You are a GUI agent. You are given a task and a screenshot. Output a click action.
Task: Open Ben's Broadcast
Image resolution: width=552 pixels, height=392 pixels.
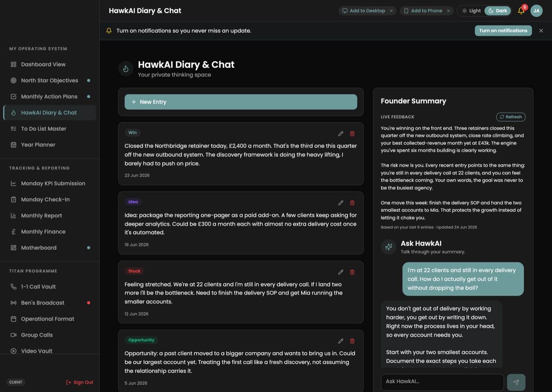(x=50, y=303)
